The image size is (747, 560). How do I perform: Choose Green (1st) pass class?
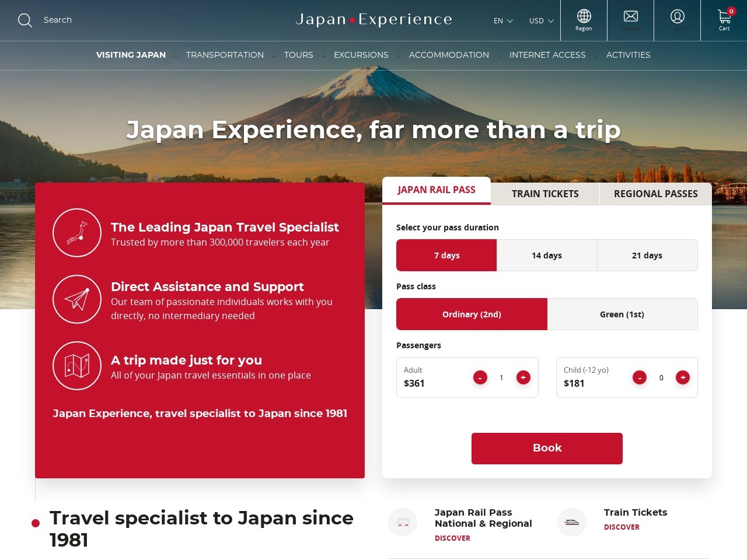tap(622, 314)
